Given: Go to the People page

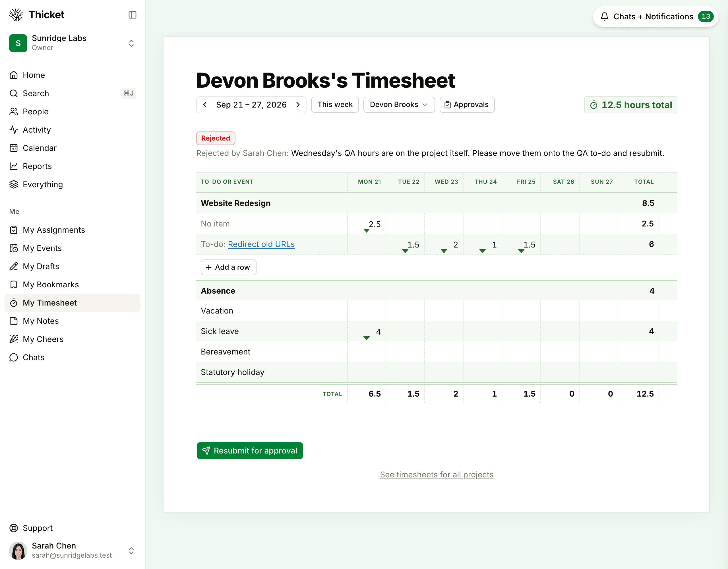Looking at the screenshot, I should pyautogui.click(x=72, y=112).
